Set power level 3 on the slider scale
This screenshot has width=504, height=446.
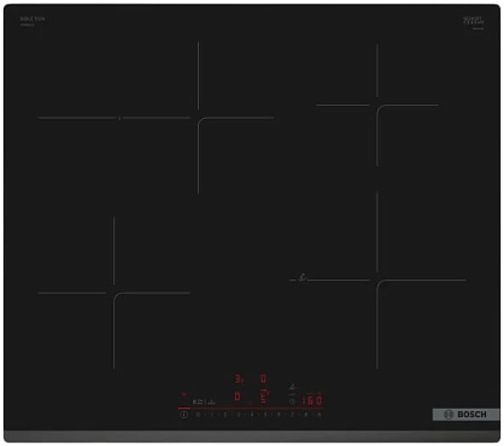click(x=239, y=415)
